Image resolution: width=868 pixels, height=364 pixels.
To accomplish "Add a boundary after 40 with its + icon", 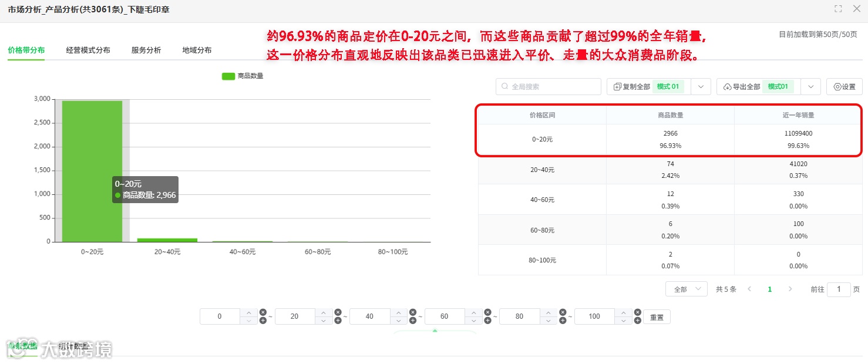I will 413,321.
